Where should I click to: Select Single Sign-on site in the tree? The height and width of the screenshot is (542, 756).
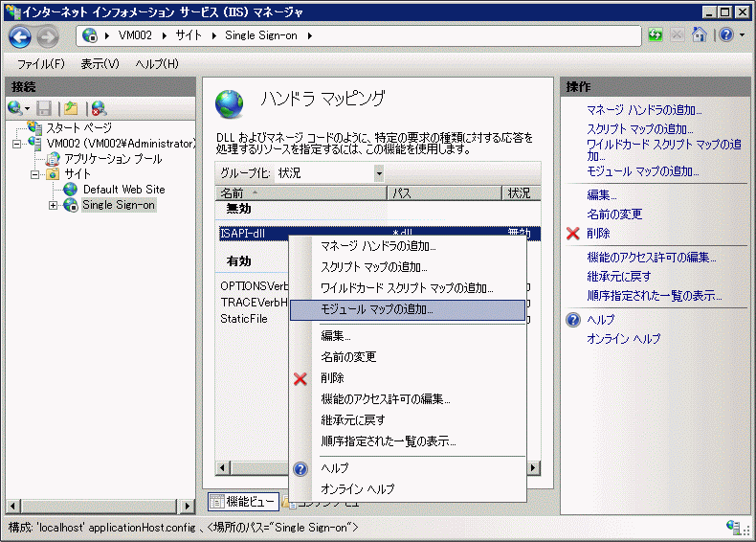tap(119, 205)
